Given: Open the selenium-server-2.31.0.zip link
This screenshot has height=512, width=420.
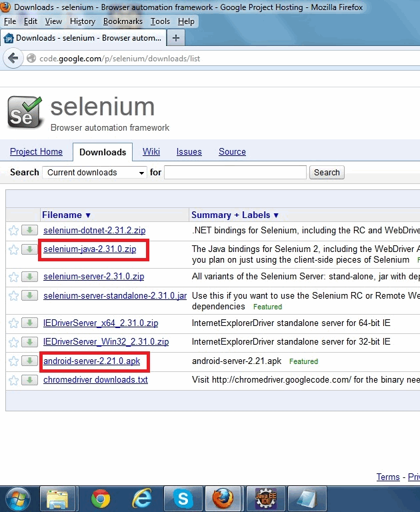Looking at the screenshot, I should 94,277.
